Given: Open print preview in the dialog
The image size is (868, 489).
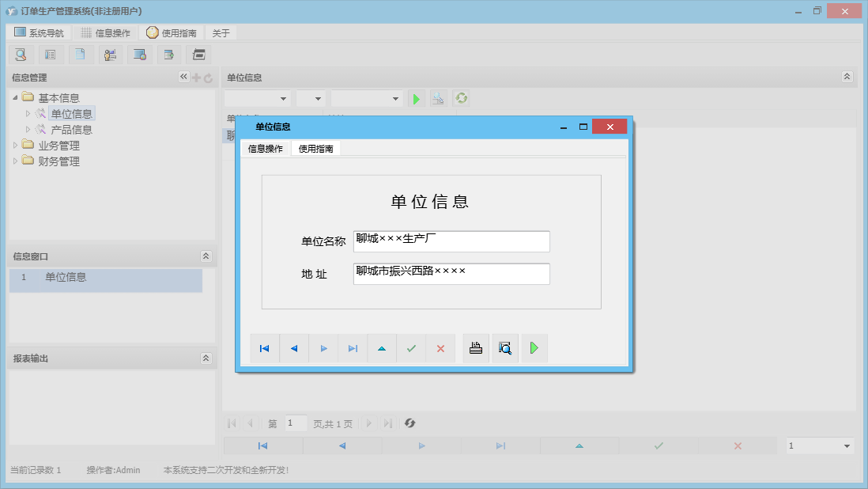Looking at the screenshot, I should click(504, 348).
